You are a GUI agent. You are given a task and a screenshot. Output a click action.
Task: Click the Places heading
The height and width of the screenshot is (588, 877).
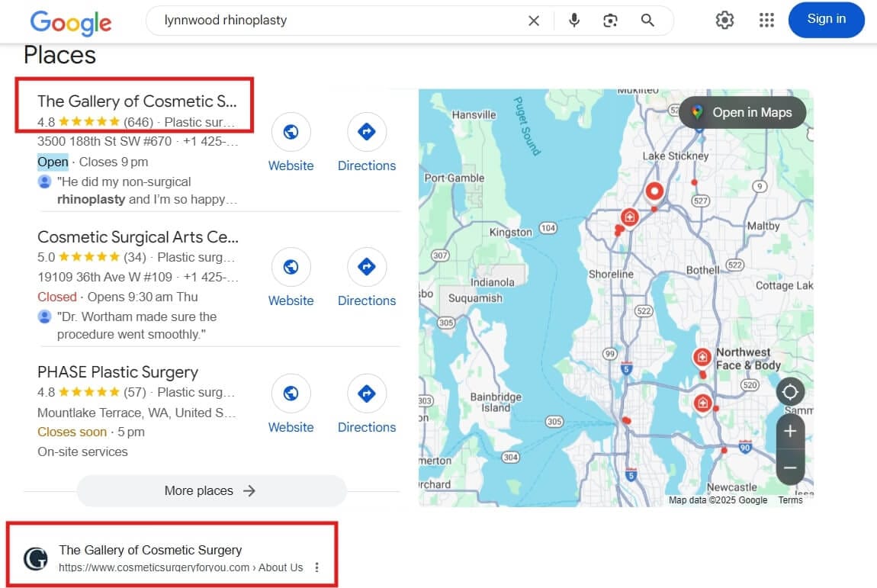tap(59, 56)
